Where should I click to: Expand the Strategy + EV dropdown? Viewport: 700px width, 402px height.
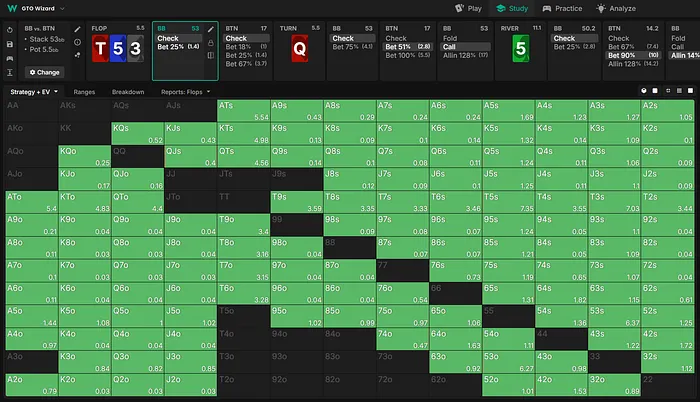click(x=33, y=91)
